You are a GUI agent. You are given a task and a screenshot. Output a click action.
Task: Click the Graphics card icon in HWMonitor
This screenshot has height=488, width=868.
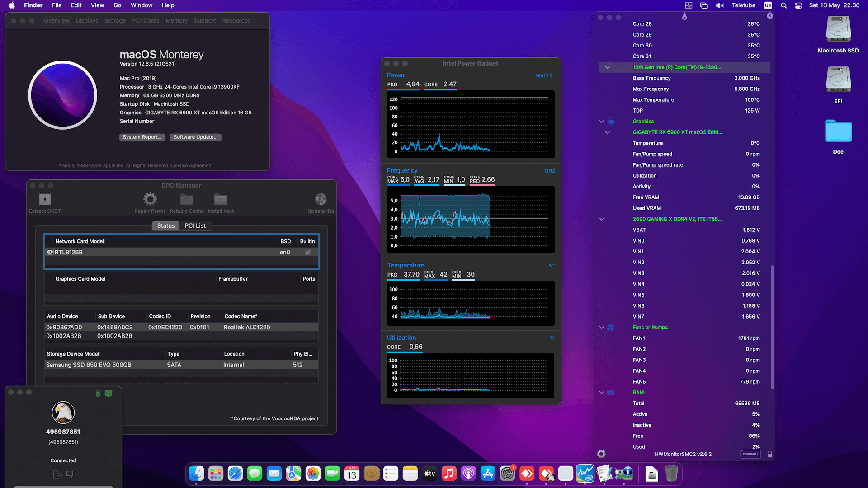pyautogui.click(x=611, y=121)
